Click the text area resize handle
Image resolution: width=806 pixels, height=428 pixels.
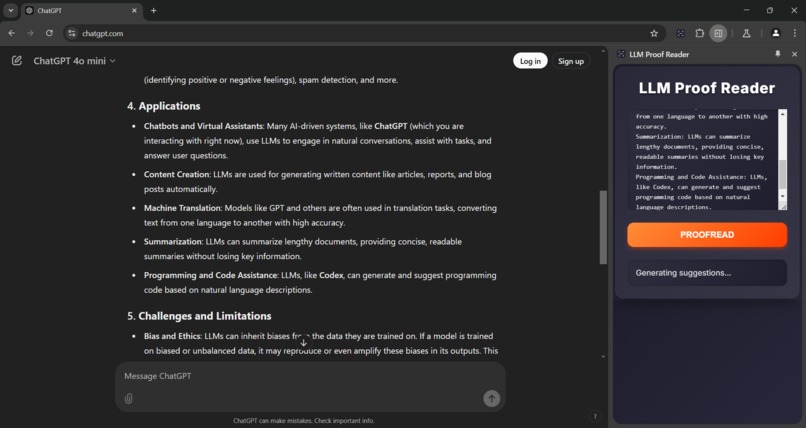pos(782,206)
